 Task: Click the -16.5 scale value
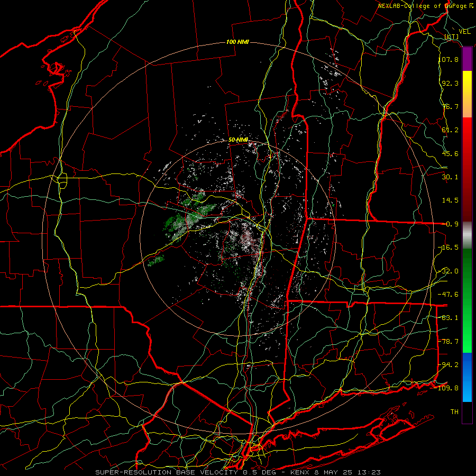pyautogui.click(x=448, y=248)
